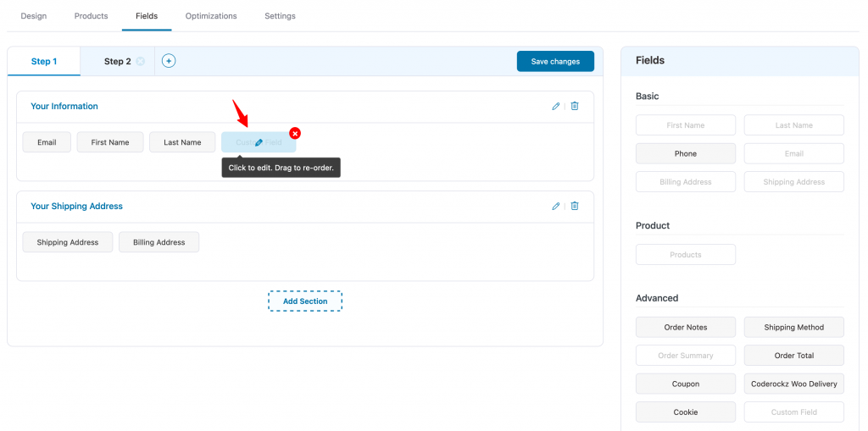Screen dimensions: 868x431
Task: Click the Add Section button
Action: (305, 301)
